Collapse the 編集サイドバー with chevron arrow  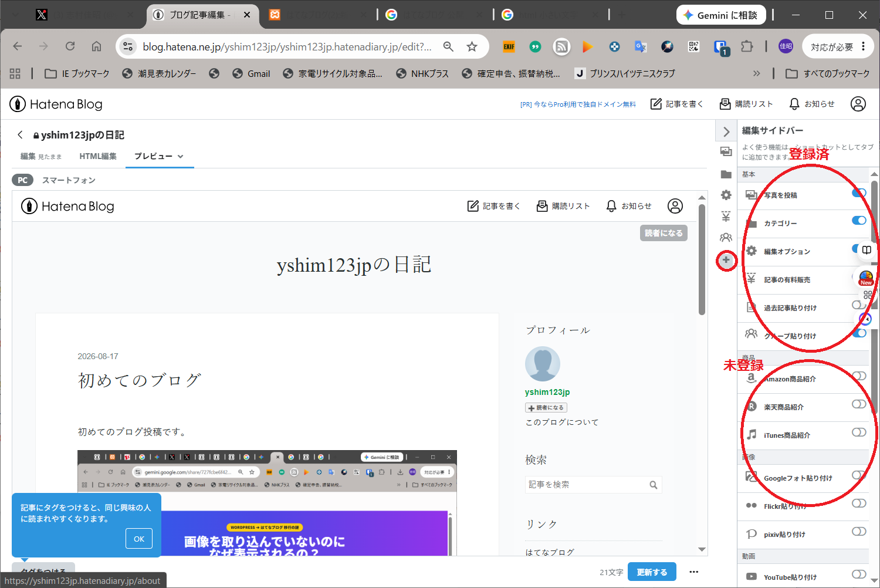tap(726, 131)
